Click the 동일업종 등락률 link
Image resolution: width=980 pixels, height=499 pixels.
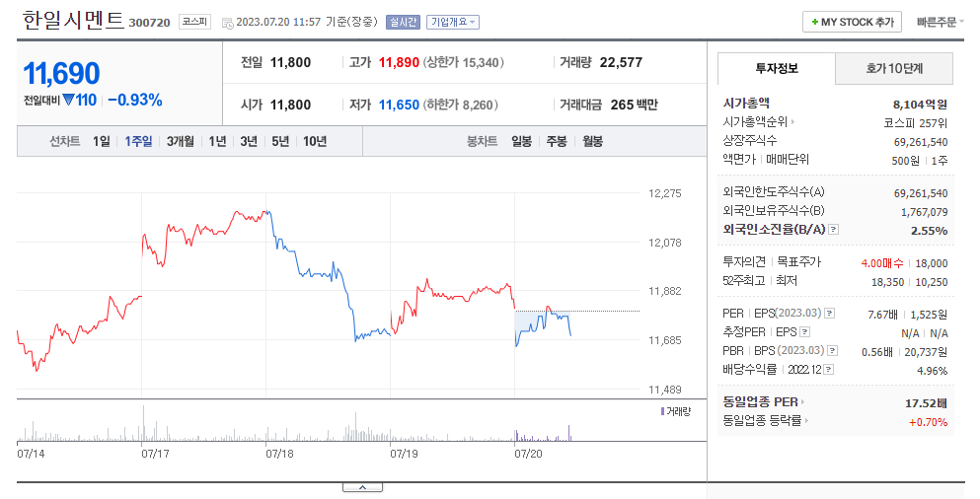tap(762, 420)
